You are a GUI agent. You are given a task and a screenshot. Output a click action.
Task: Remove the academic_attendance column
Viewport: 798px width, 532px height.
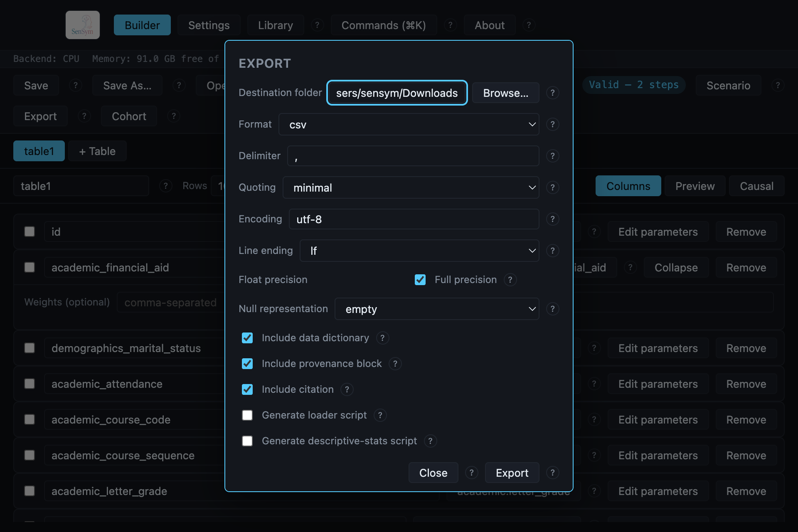[x=746, y=384]
